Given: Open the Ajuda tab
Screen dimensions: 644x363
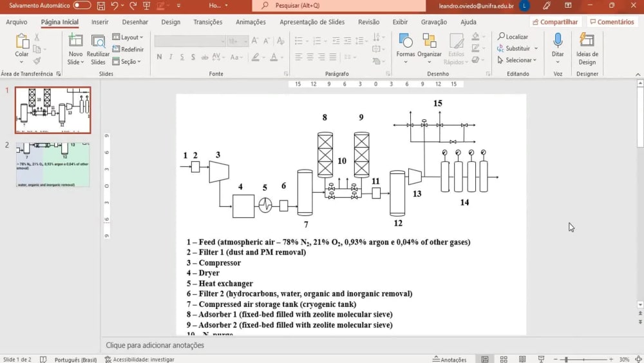Looking at the screenshot, I should click(468, 22).
